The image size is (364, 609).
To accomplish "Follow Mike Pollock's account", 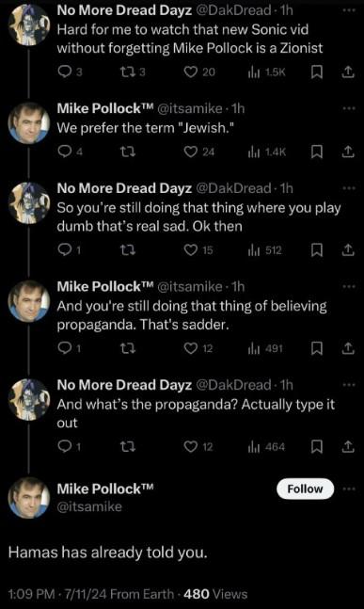I will coord(305,489).
